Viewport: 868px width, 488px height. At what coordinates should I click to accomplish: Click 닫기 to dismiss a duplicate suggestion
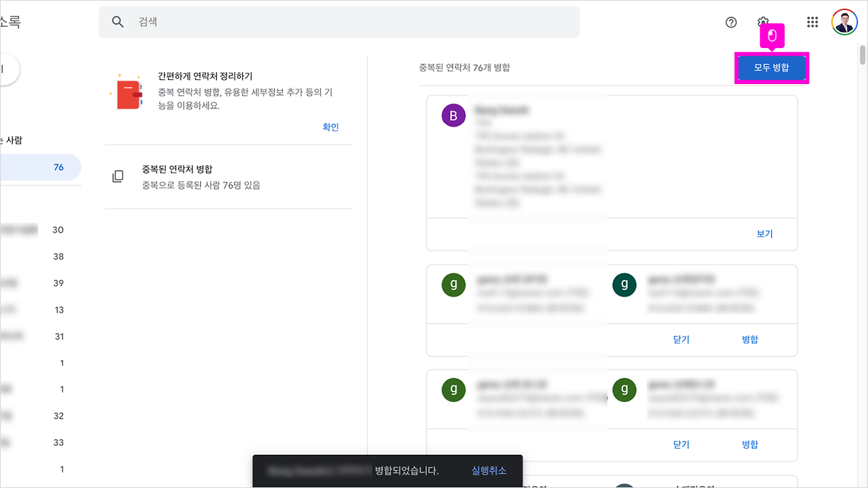681,339
